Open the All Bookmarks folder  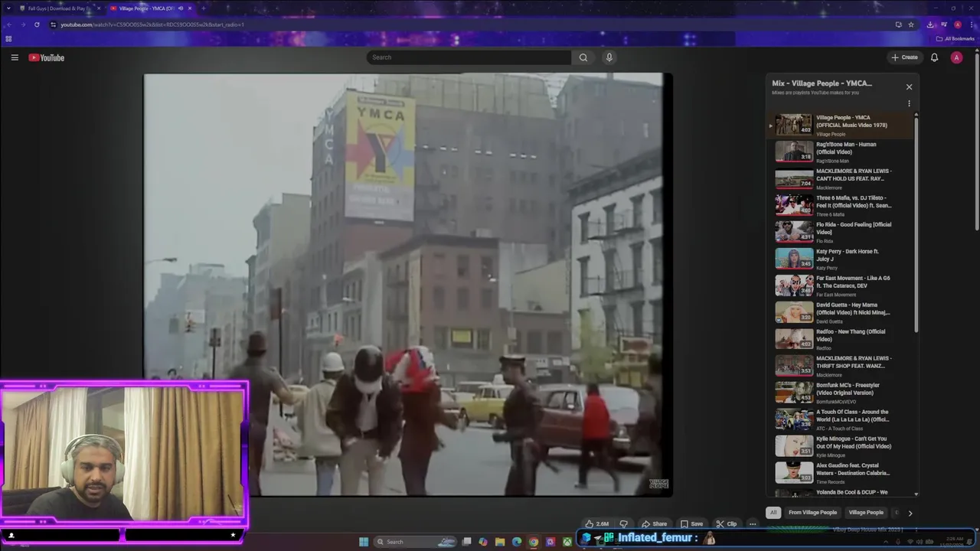pos(955,39)
